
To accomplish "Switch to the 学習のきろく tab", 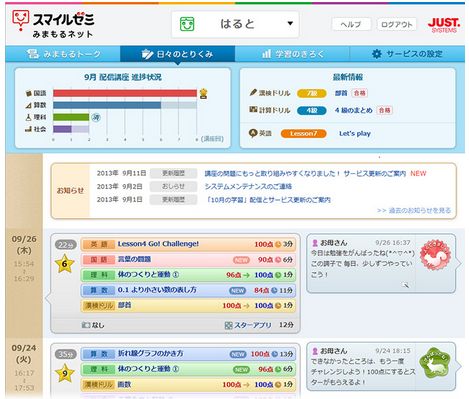I will (292, 54).
